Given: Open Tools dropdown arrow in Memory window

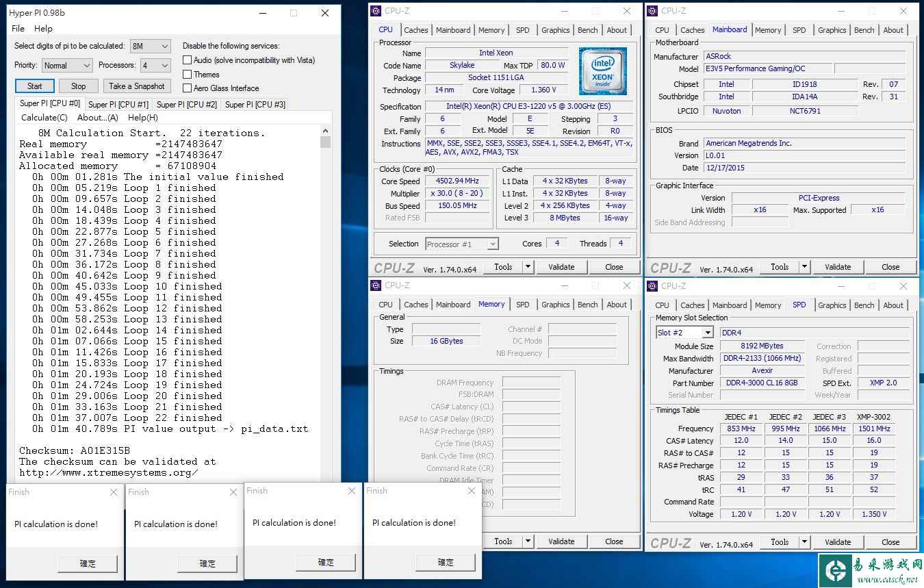Looking at the screenshot, I should (x=528, y=541).
